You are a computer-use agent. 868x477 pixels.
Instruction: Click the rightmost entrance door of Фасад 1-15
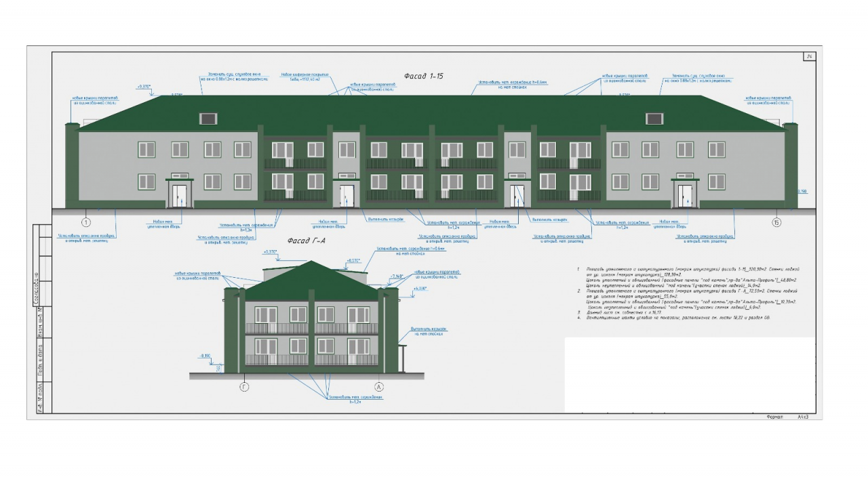[x=685, y=196]
